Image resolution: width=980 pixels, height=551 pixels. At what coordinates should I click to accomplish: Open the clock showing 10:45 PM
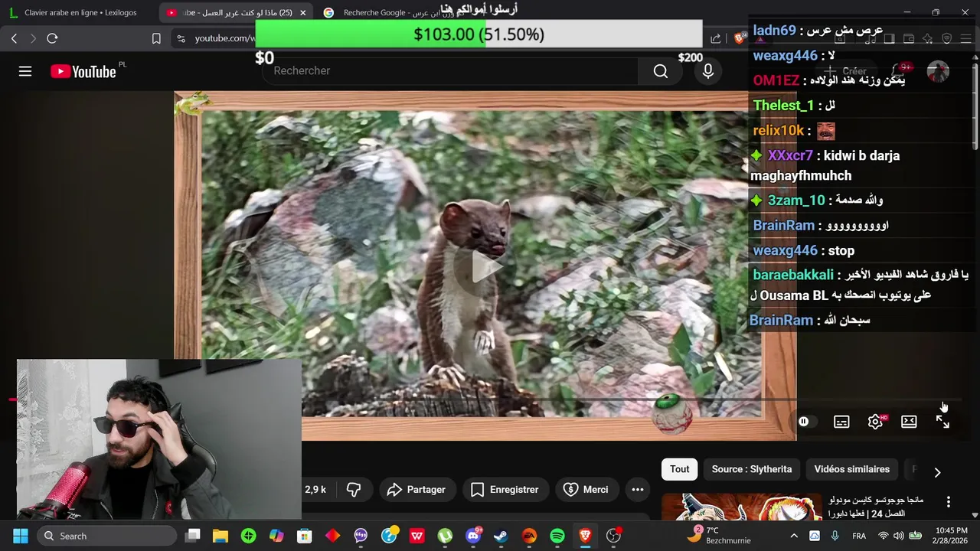click(x=951, y=536)
